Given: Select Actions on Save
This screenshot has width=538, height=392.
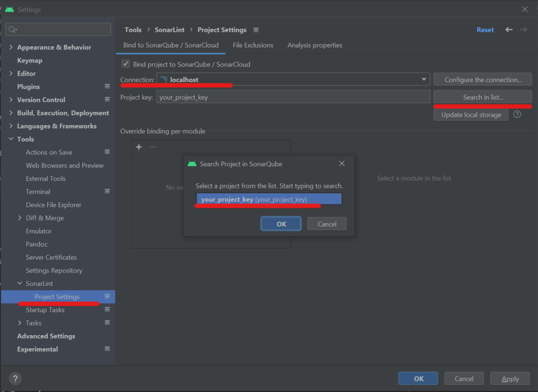Looking at the screenshot, I should click(49, 152).
